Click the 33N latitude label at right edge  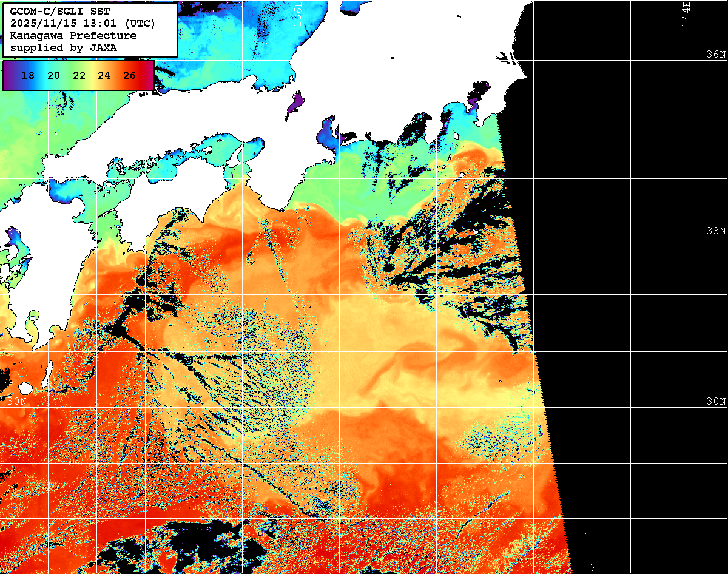(716, 231)
